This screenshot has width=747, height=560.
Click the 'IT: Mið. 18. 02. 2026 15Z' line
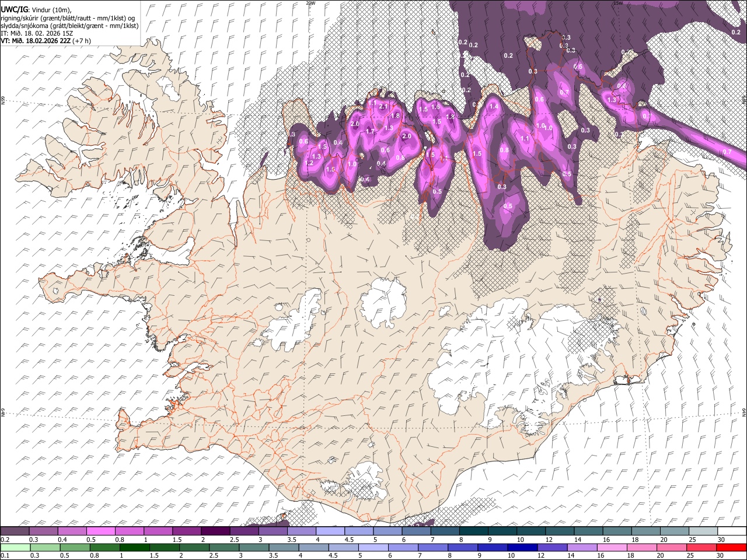click(37, 33)
